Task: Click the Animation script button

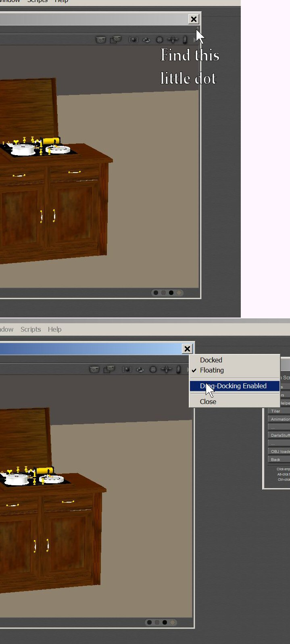Action: 279,419
